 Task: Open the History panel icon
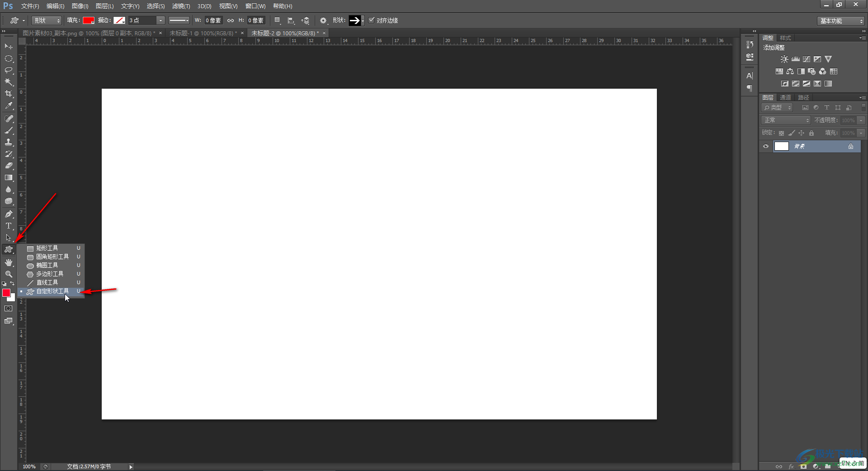click(750, 44)
